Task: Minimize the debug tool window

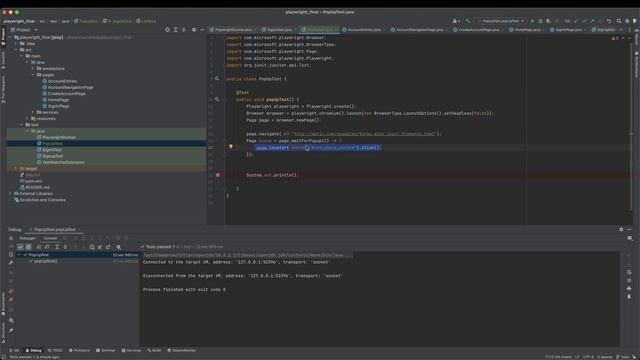Action: pyautogui.click(x=629, y=229)
